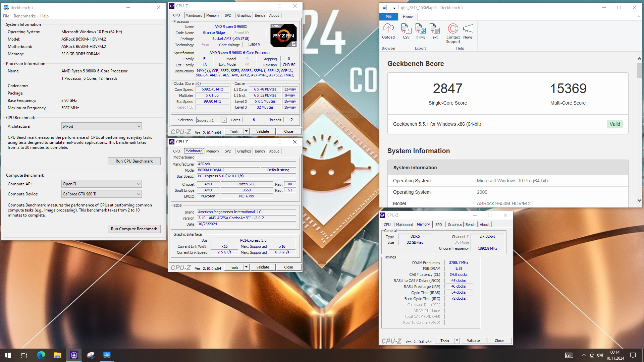The image size is (644, 362).
Task: Switch to CPU-Z taskbar icon
Action: (74, 355)
